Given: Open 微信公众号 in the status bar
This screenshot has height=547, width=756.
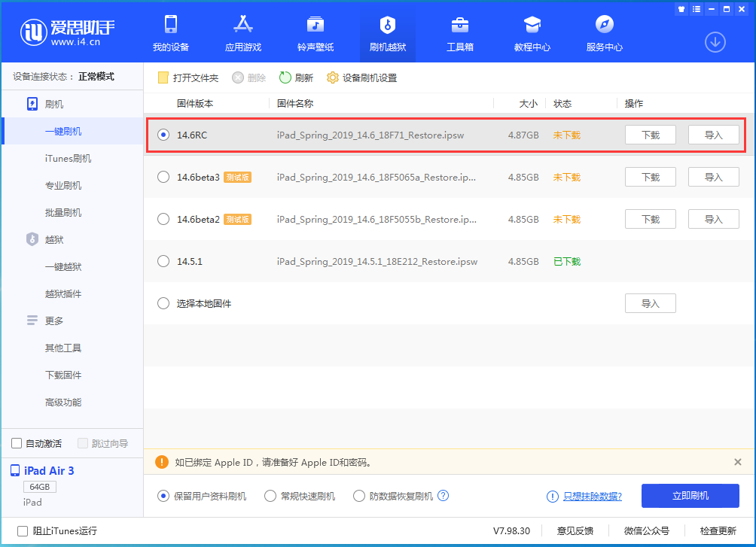Looking at the screenshot, I should [x=647, y=530].
